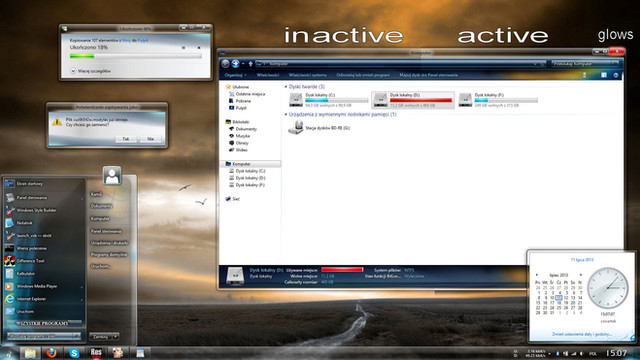Click the Back arrow in Explorer window
This screenshot has width=640, height=360.
click(225, 64)
